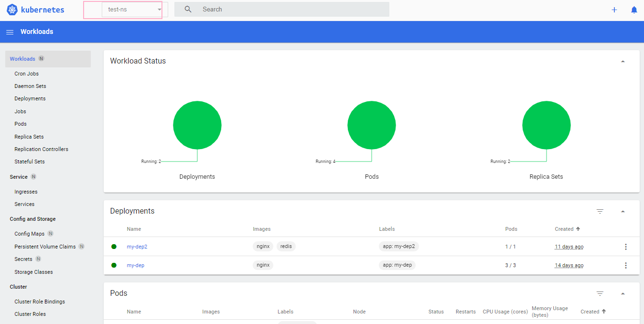Open the actions menu for my-dep2 deployment
This screenshot has width=644, height=324.
coord(626,247)
